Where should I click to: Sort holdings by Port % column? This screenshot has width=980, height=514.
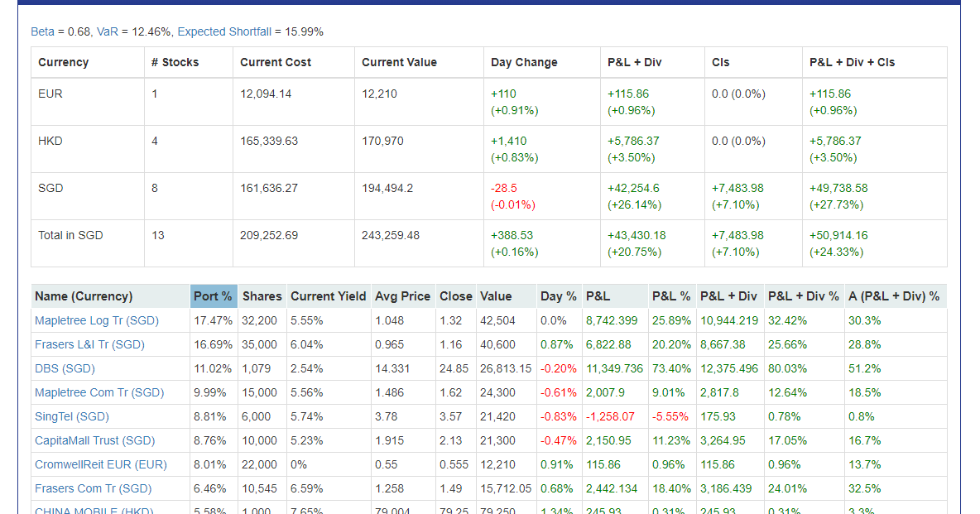click(x=213, y=295)
